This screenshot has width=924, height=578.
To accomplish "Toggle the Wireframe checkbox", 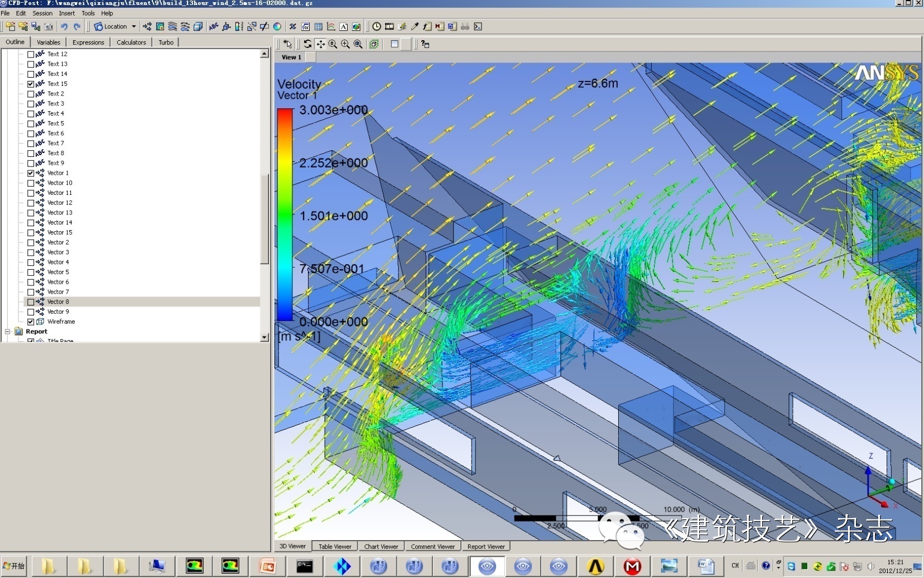I will (x=31, y=322).
